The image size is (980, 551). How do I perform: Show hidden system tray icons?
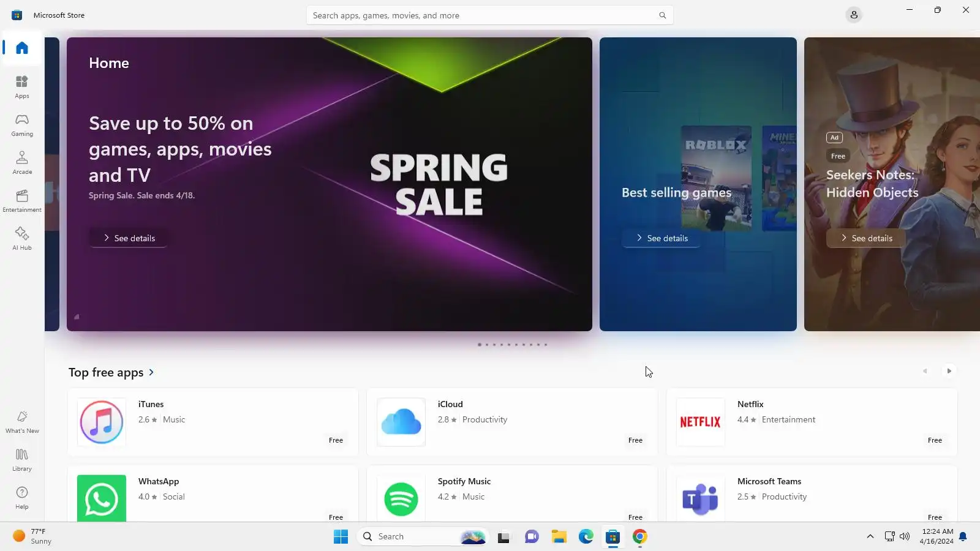tap(870, 537)
